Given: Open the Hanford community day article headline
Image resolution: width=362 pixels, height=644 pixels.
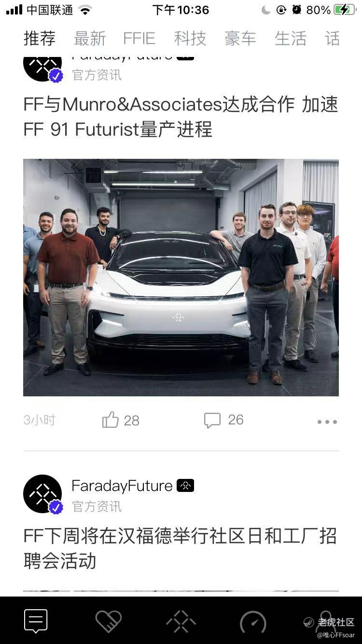Looking at the screenshot, I should 180,548.
